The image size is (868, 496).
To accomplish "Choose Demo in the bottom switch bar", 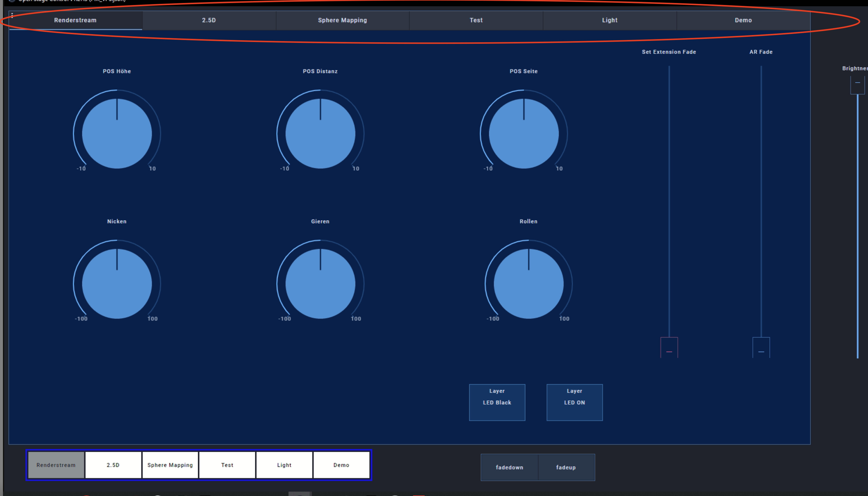I will pyautogui.click(x=341, y=465).
